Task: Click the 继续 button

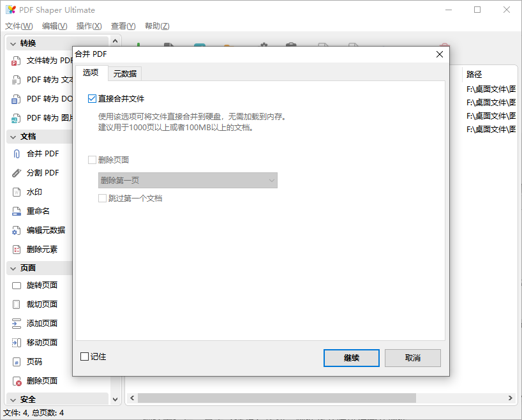Action: [x=352, y=358]
